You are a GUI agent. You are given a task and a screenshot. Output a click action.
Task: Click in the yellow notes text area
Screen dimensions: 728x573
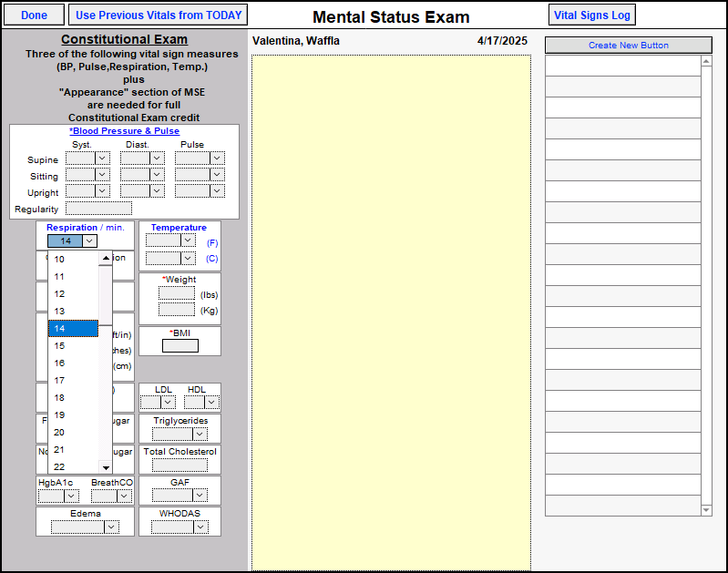(391, 310)
